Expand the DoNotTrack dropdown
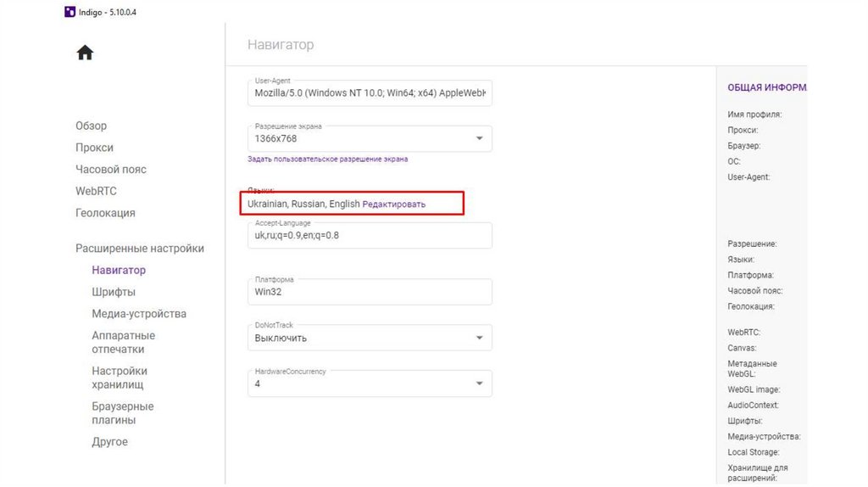Screen dimensions: 868x487 [x=479, y=338]
